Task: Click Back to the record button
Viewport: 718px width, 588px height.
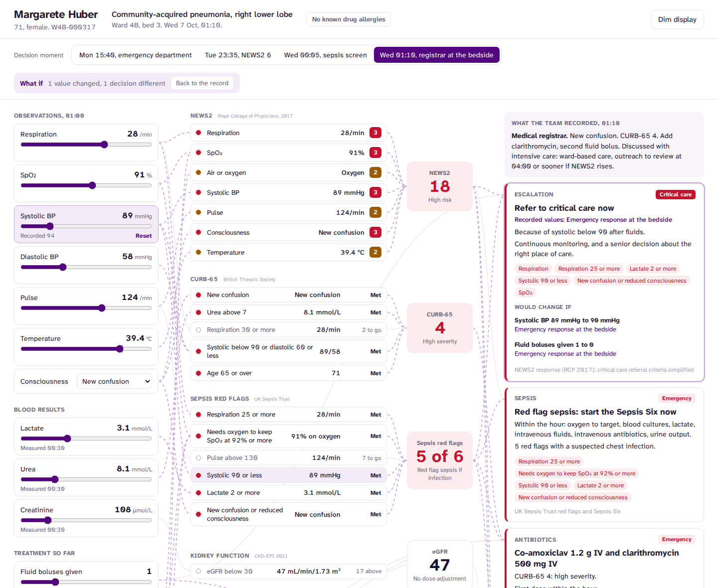Action: (202, 83)
